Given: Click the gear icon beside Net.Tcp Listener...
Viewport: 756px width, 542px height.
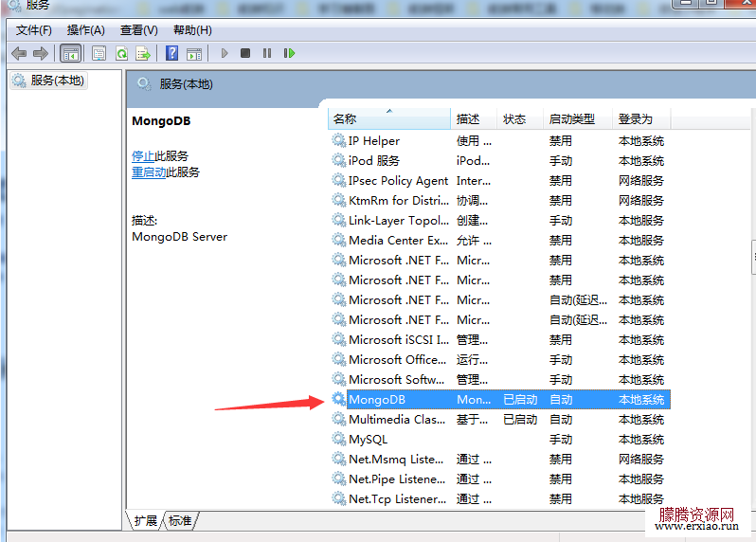Looking at the screenshot, I should [x=339, y=498].
